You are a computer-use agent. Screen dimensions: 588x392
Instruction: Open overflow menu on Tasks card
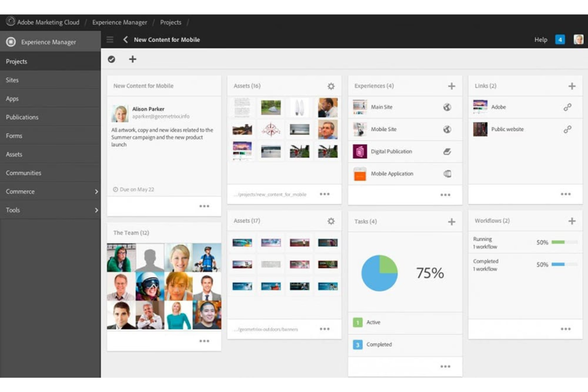pos(445,366)
